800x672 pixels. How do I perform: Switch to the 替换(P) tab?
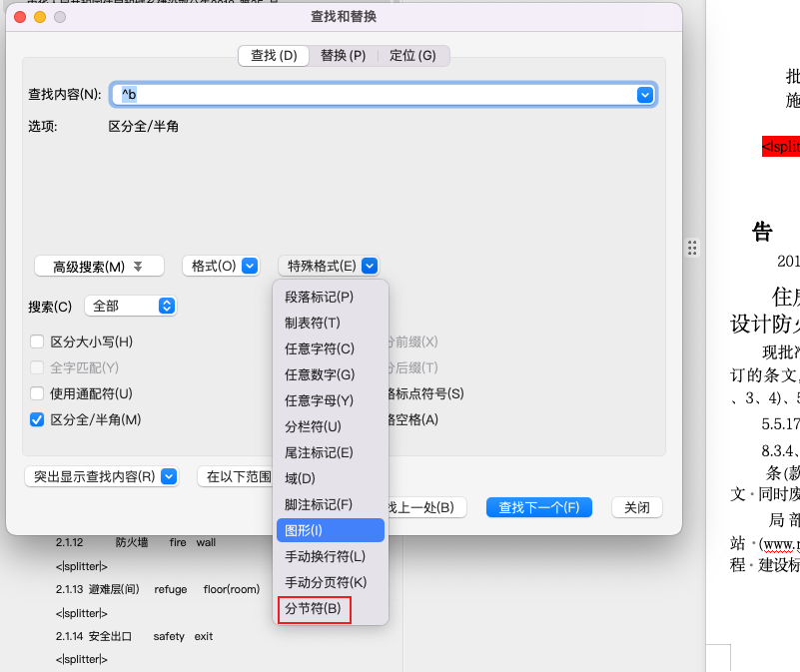(343, 56)
